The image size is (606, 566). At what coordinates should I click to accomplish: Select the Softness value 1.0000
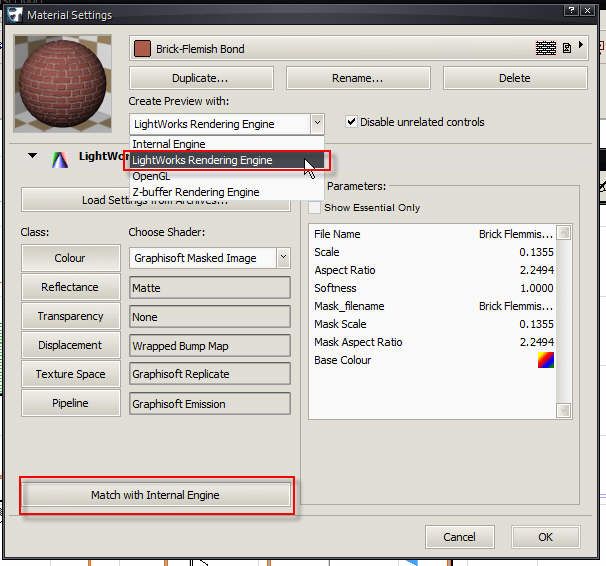tap(536, 288)
